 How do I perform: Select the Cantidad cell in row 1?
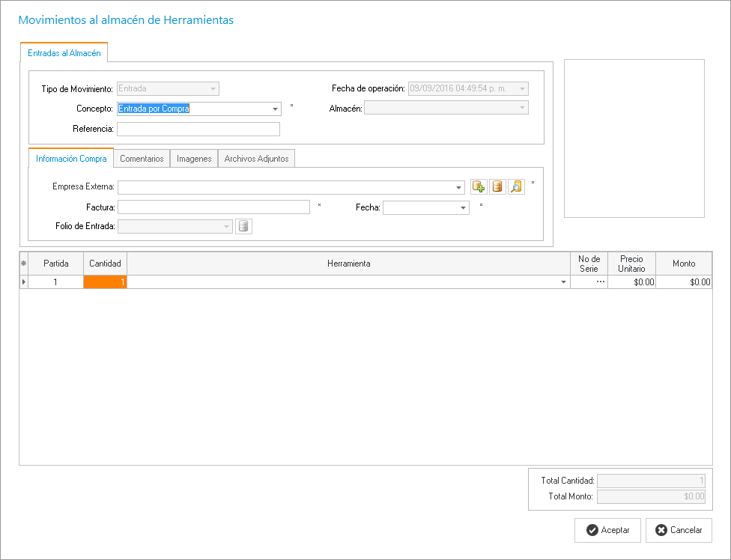point(105,282)
